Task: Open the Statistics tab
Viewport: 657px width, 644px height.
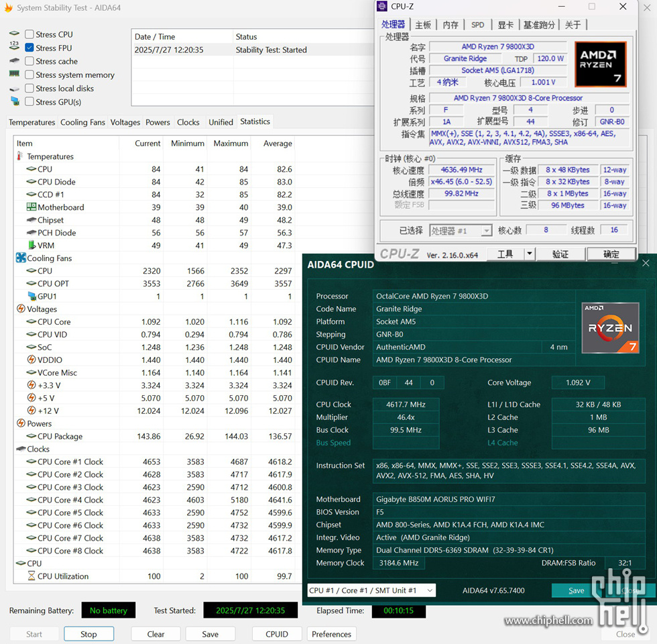Action: point(255,121)
